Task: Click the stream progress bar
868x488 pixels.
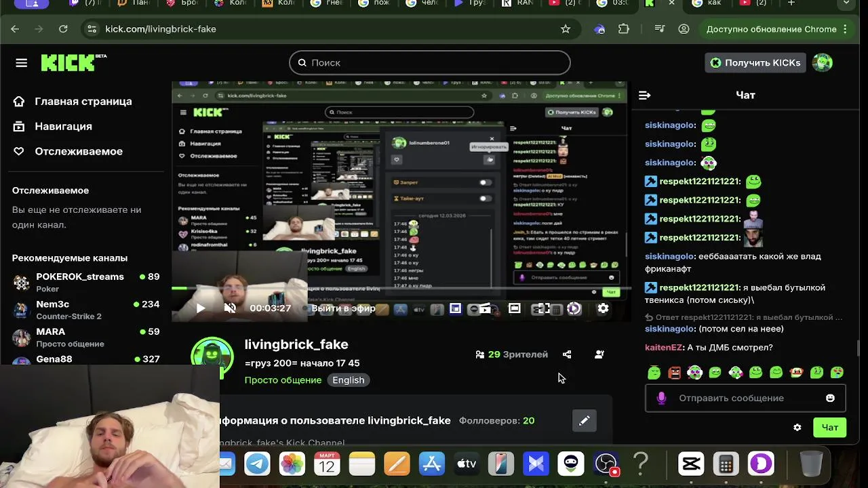Action: [401, 288]
